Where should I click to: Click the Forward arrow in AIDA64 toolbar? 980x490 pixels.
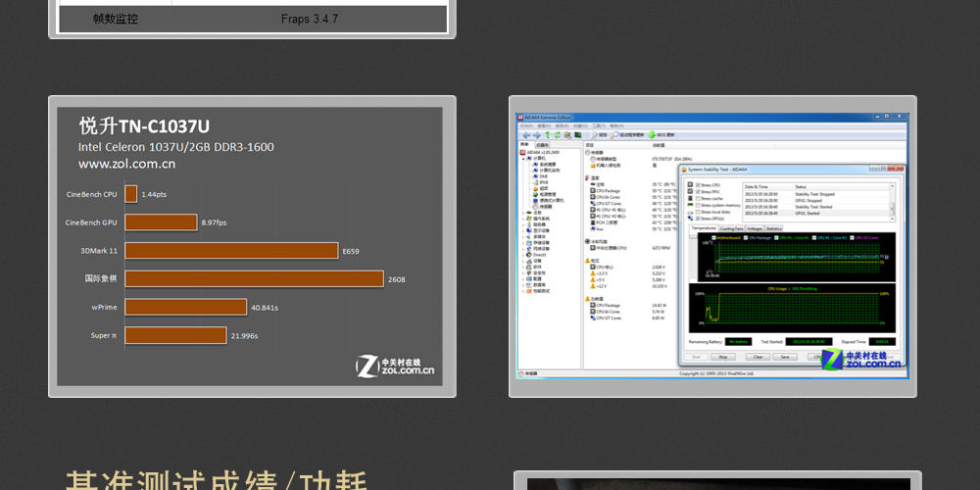(537, 135)
